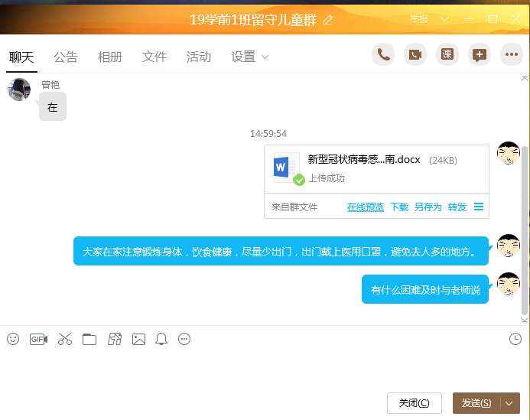Viewport: 530px width, 420px height.
Task: Click the group title 19学前1班留守儿童群
Action: click(253, 20)
